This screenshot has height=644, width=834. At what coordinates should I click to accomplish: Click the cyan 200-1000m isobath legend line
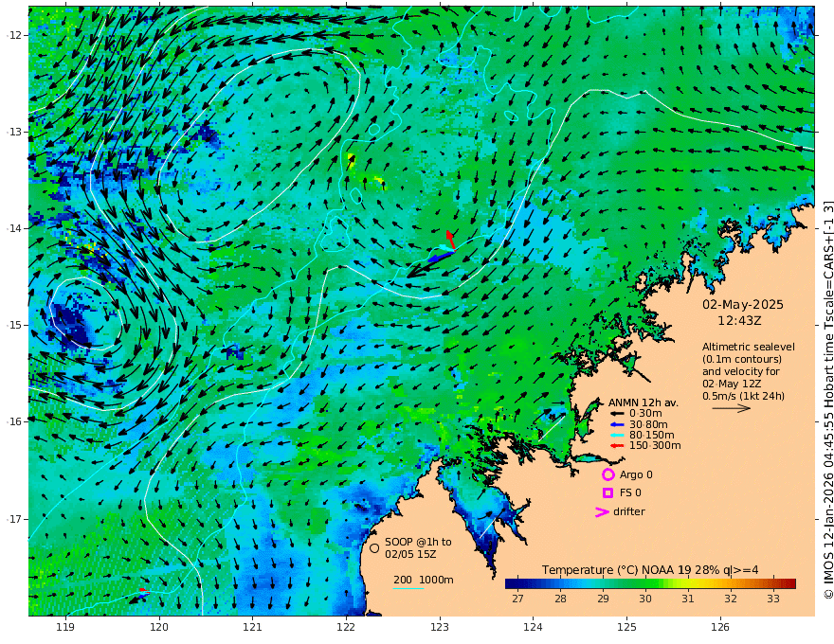click(x=408, y=588)
